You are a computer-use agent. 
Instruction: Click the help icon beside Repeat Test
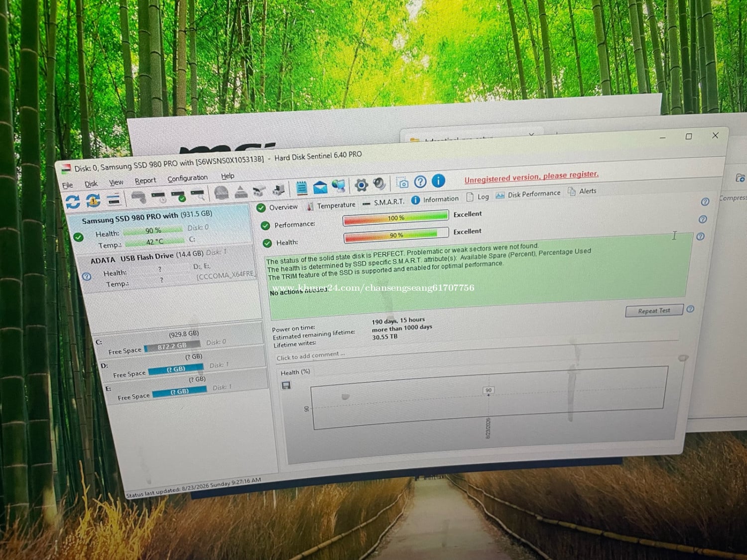coord(690,309)
